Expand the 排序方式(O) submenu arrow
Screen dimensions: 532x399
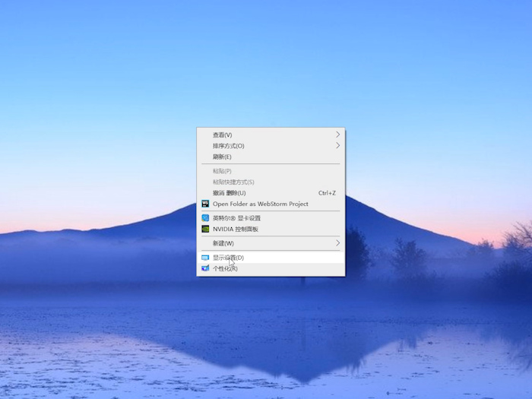pos(338,145)
